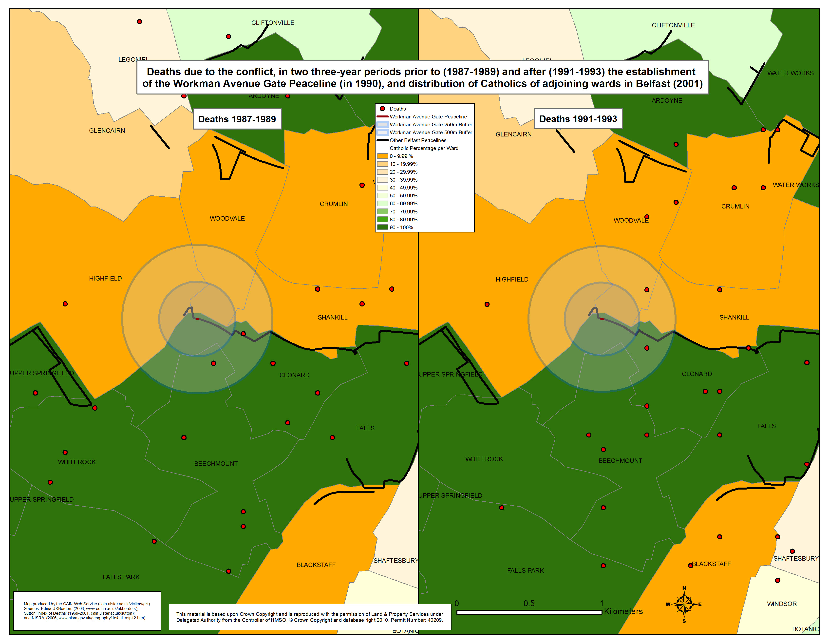The image size is (829, 644).
Task: Click the scale bar in kilometers
Action: [529, 612]
